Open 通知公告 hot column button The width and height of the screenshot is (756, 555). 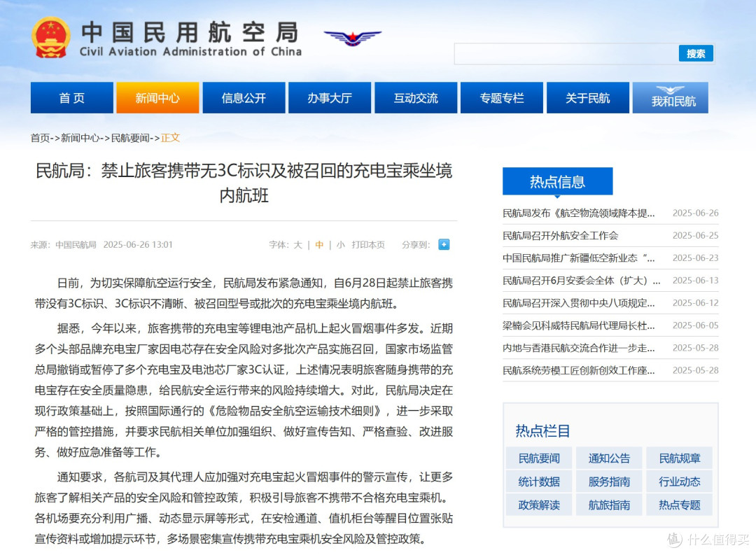pos(609,458)
